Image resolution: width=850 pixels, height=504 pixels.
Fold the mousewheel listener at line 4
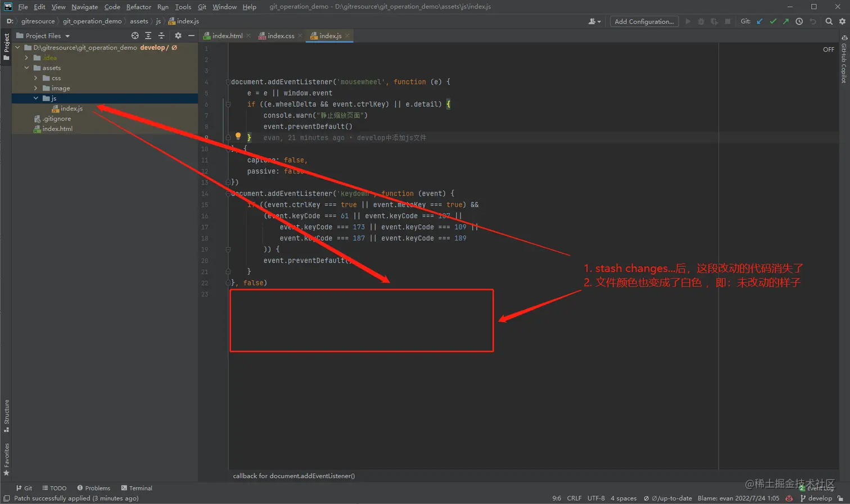228,82
